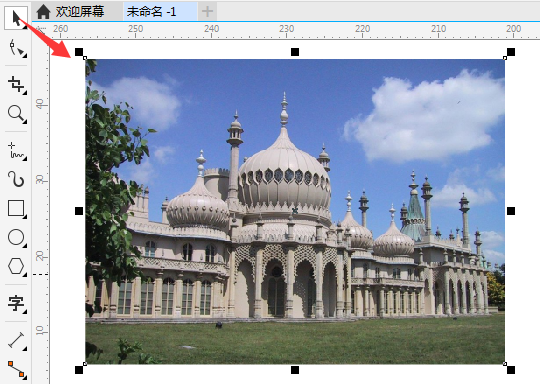
Task: Select the Rectangle tool
Action: (16, 208)
